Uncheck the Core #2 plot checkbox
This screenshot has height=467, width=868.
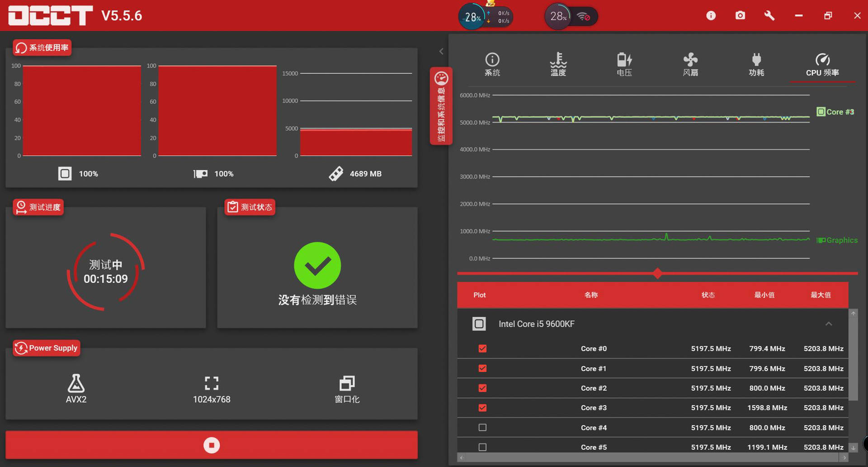pos(482,388)
